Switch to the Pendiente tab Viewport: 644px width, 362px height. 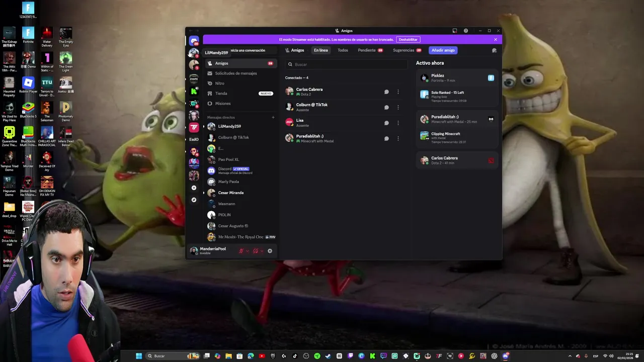tap(370, 50)
